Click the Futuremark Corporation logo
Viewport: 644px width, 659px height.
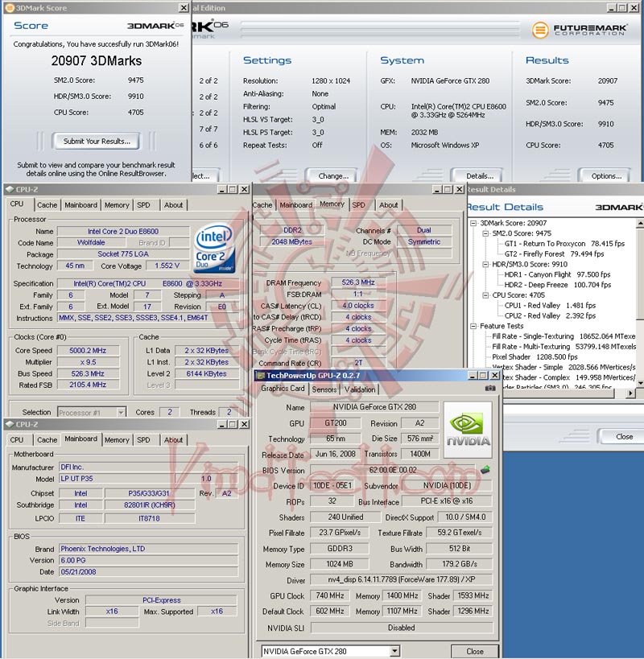click(580, 30)
